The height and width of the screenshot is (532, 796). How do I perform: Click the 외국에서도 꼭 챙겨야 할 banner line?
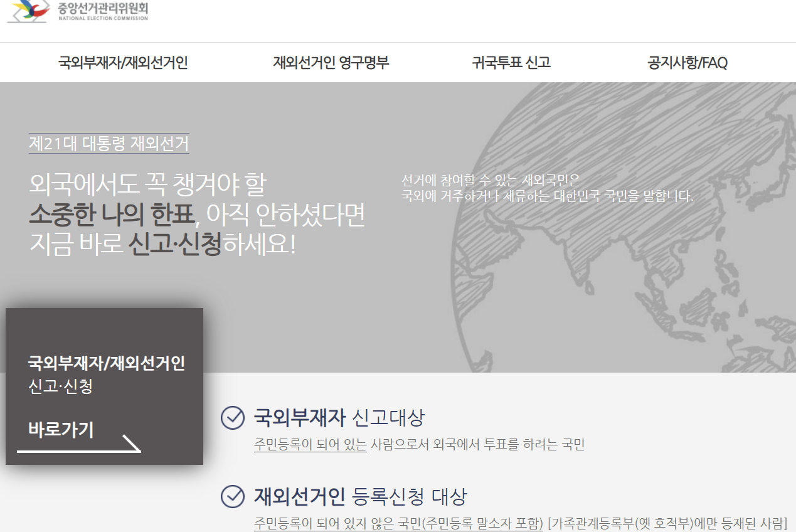[147, 184]
